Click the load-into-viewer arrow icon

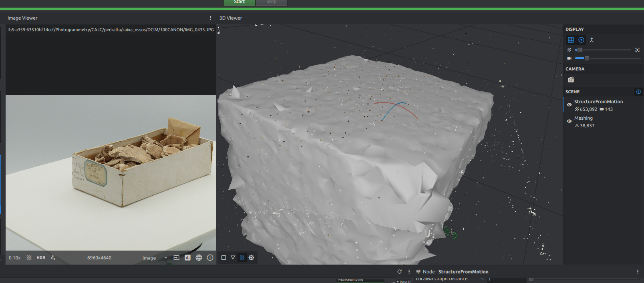(176, 258)
